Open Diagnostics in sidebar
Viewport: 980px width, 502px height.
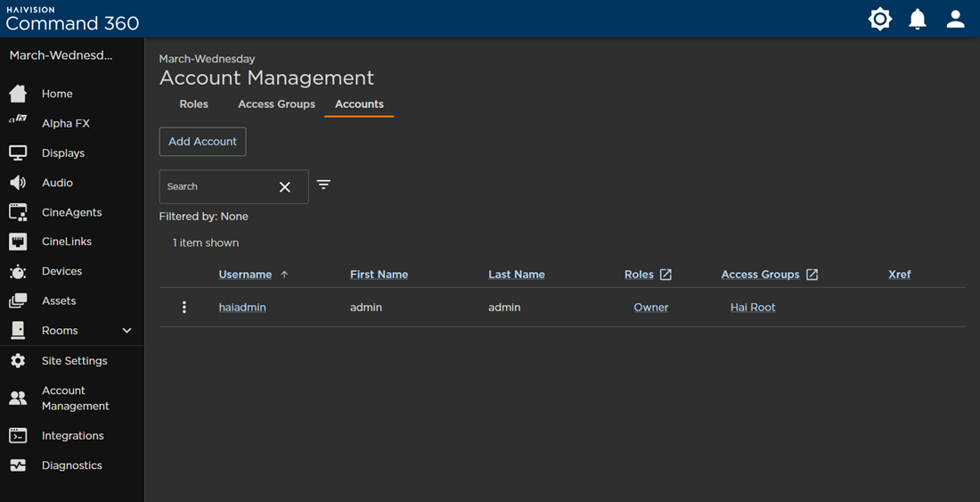tap(72, 465)
